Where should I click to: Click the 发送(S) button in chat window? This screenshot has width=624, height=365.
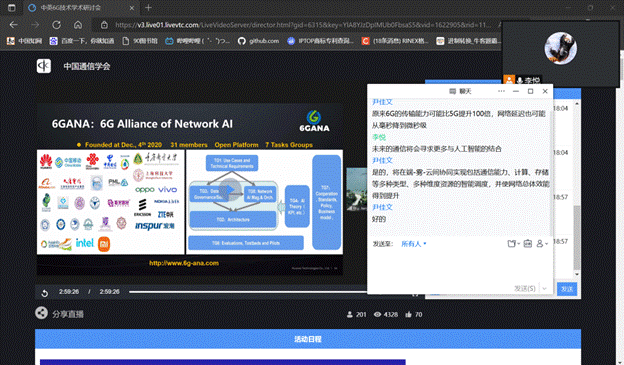[525, 288]
